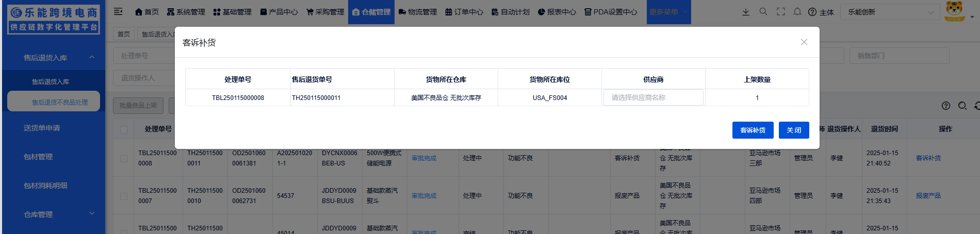Click the help question mark beside 主体
Screen dimensions: 980x234
[x=812, y=12]
